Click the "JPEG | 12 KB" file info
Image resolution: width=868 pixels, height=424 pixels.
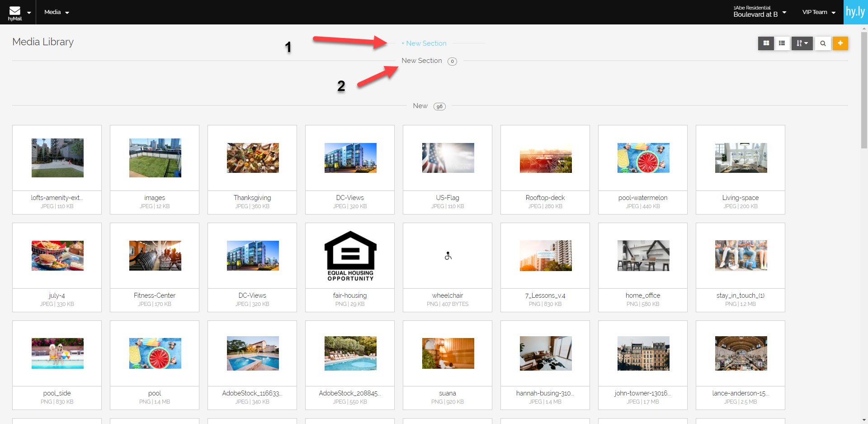point(155,206)
